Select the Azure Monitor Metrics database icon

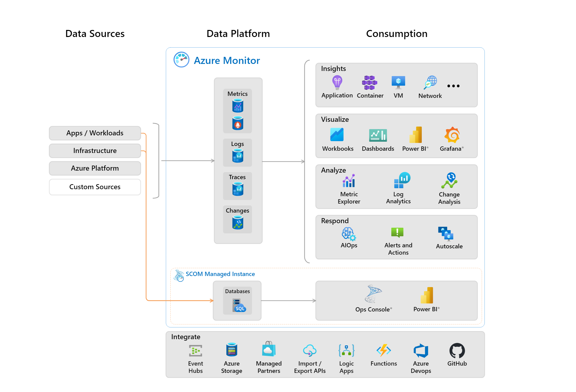pyautogui.click(x=238, y=105)
